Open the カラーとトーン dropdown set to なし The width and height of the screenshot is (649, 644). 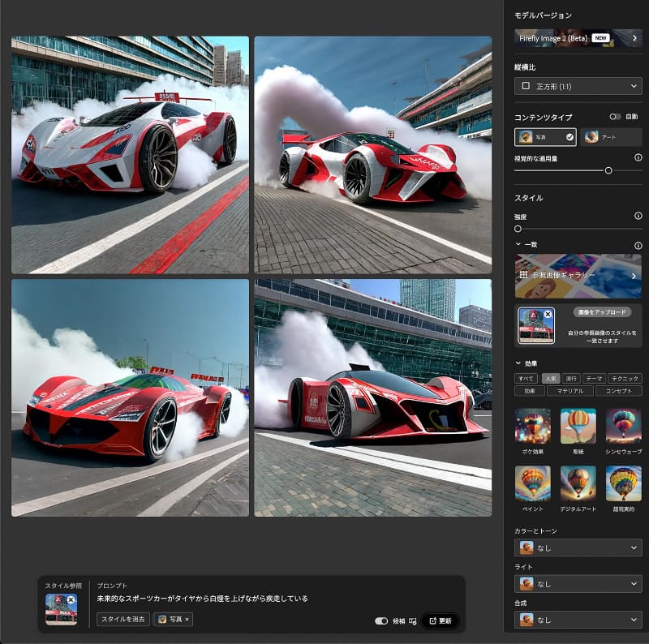pos(578,547)
